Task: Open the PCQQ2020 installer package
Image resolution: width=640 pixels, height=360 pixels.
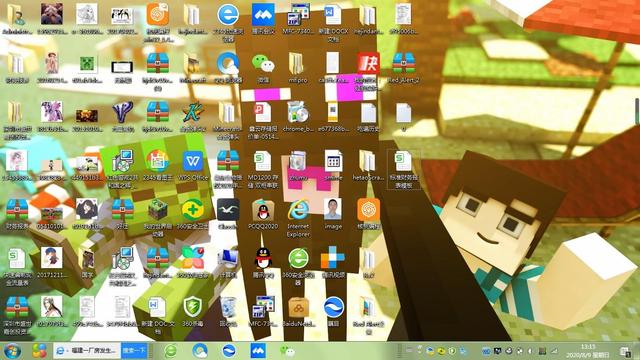Action: click(x=263, y=210)
